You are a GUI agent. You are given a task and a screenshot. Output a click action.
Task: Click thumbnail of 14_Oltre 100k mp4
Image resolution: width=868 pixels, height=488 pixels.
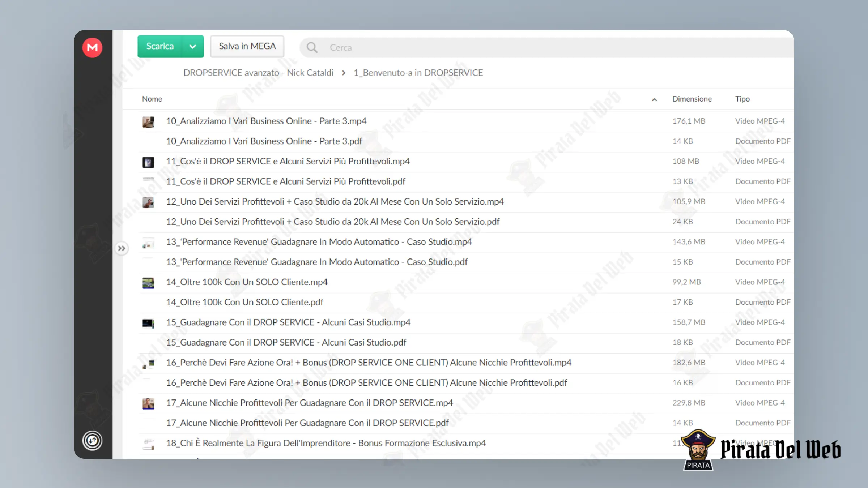[x=148, y=283]
